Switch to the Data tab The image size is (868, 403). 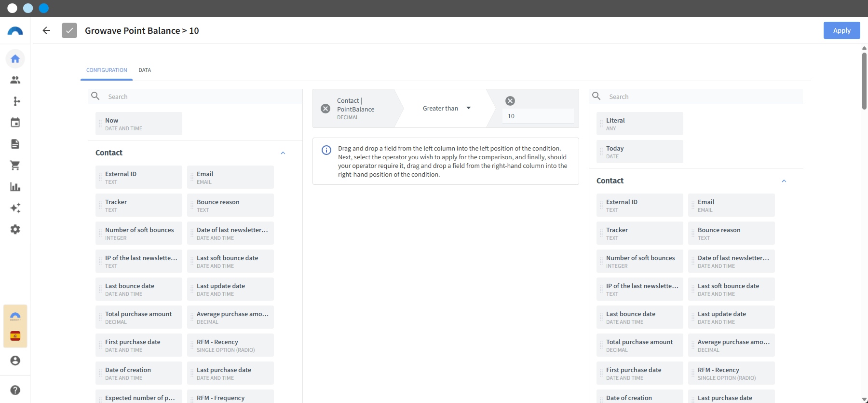(145, 70)
